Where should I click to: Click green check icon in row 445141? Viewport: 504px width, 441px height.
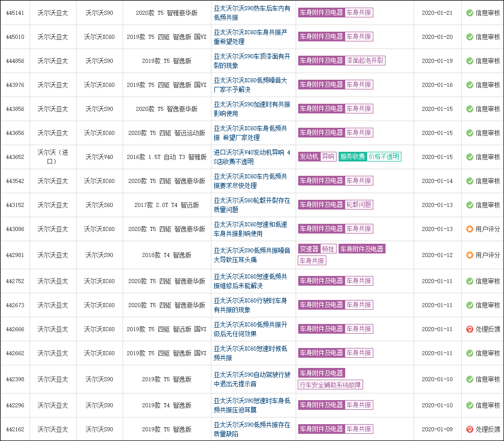470,13
